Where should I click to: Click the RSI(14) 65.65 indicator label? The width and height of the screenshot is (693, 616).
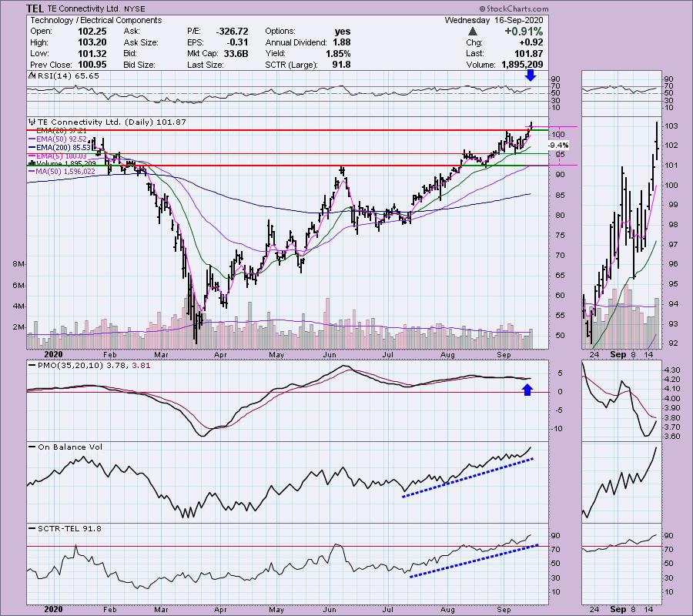click(x=68, y=75)
